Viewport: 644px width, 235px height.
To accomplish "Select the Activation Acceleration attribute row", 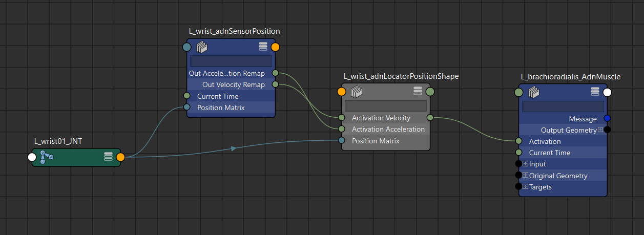I will click(x=388, y=129).
